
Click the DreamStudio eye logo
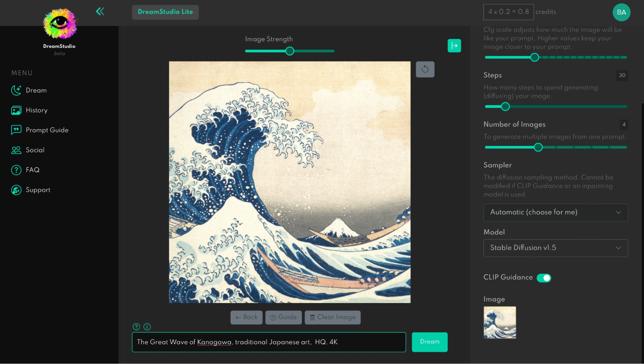60,24
